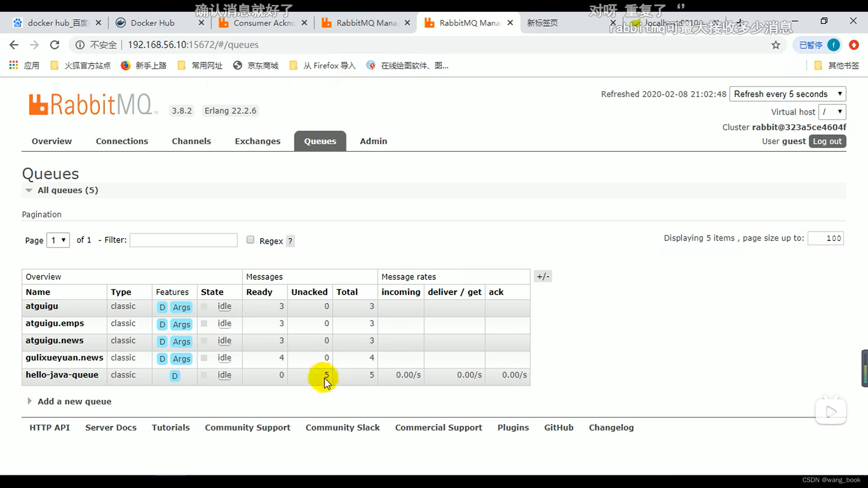Click the Exchanges tab icon
Screen dimensions: 868x488
(258, 141)
